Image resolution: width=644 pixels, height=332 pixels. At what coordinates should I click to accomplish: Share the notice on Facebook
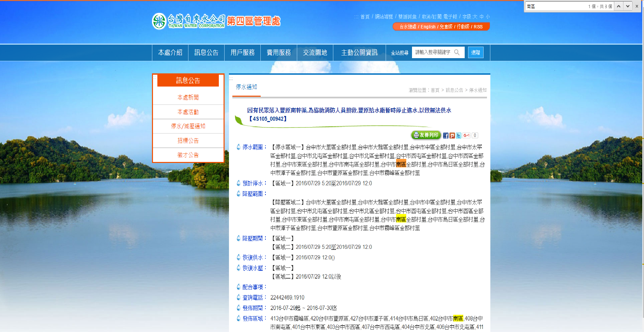[x=445, y=136]
